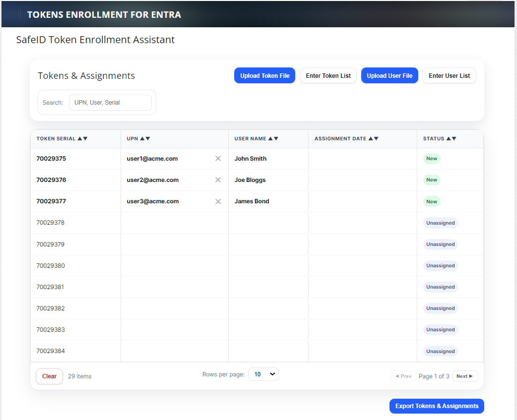This screenshot has width=517, height=420.
Task: Select the UPN cell for token 70029378
Action: (x=174, y=223)
